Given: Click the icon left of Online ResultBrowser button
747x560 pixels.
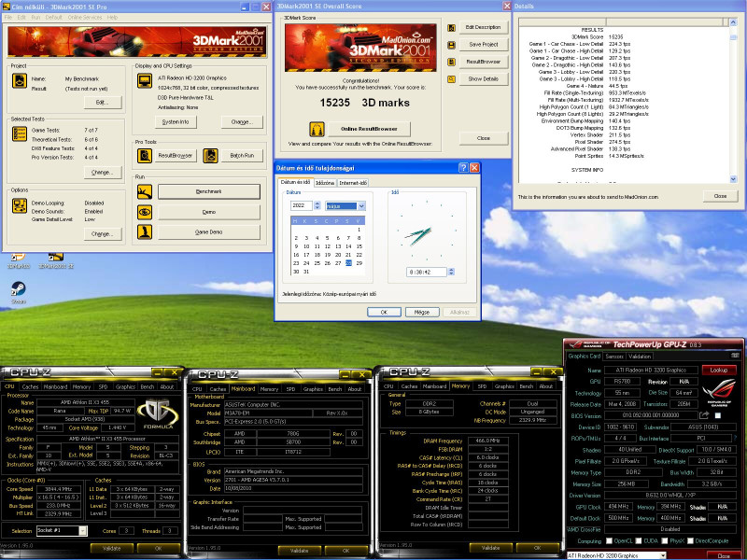Looking at the screenshot, I should click(x=317, y=129).
